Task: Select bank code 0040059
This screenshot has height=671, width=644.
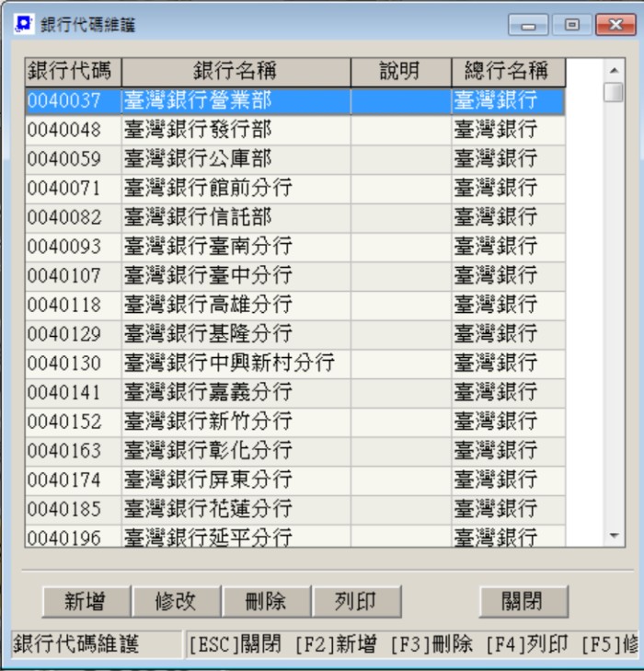Action: tap(73, 159)
